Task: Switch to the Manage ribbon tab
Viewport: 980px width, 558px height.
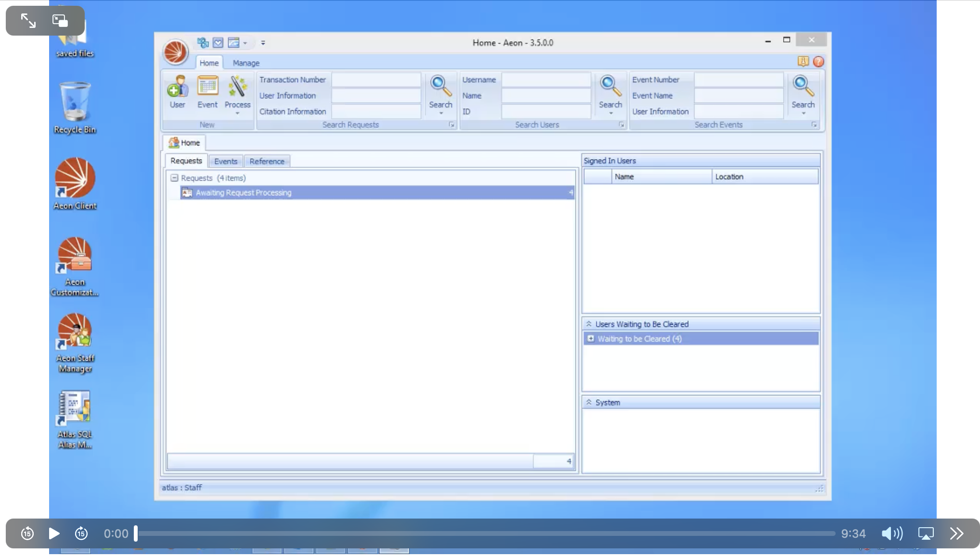Action: point(246,63)
